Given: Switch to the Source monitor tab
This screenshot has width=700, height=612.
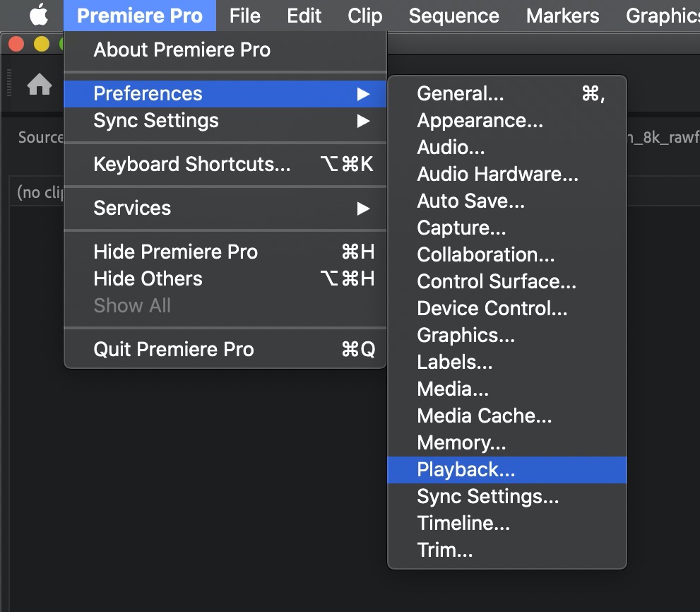Looking at the screenshot, I should click(x=40, y=137).
